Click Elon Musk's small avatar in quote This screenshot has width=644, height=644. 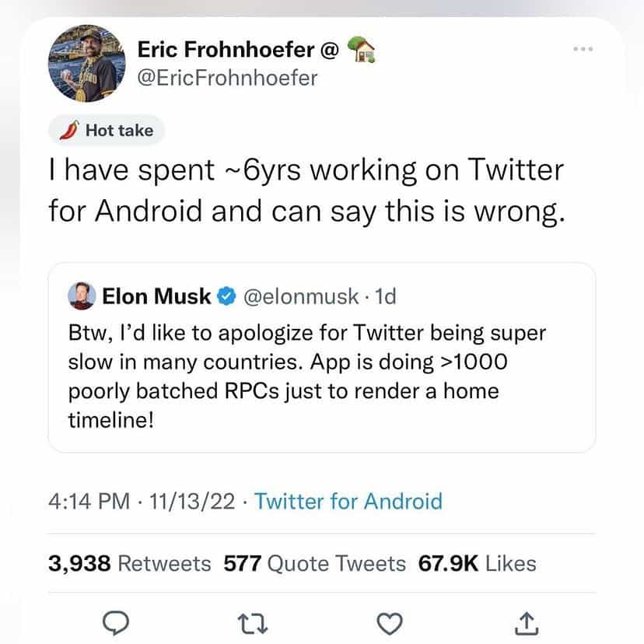coord(80,296)
